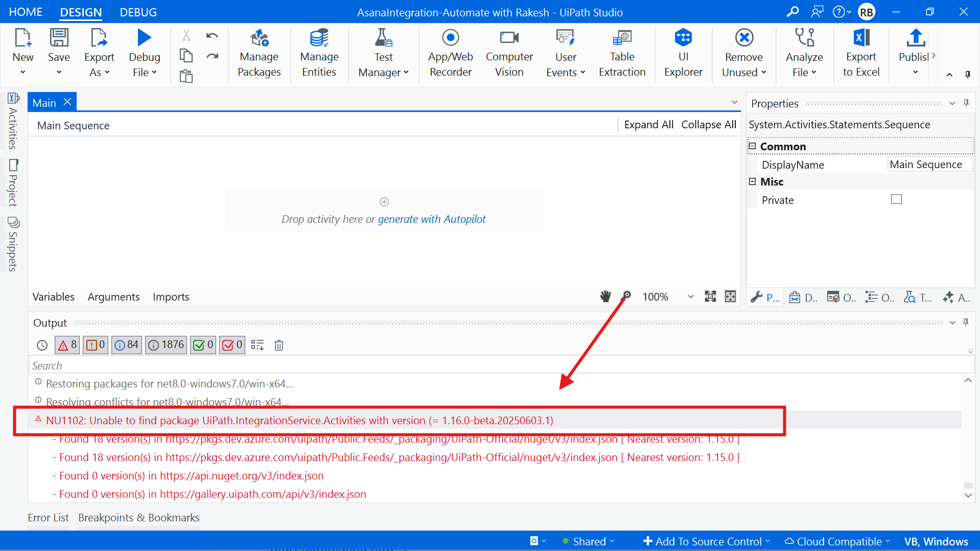Viewport: 980px width, 551px height.
Task: Open the document tabs list chevron
Action: click(x=734, y=102)
